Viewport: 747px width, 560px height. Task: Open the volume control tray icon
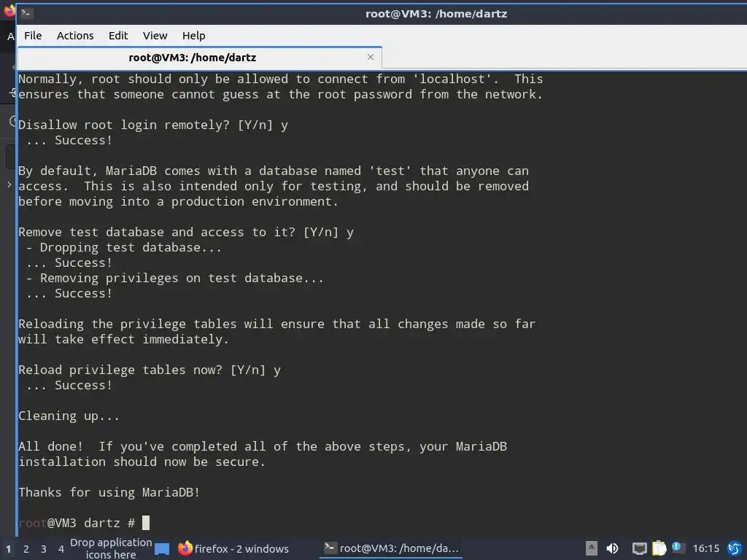(x=612, y=548)
